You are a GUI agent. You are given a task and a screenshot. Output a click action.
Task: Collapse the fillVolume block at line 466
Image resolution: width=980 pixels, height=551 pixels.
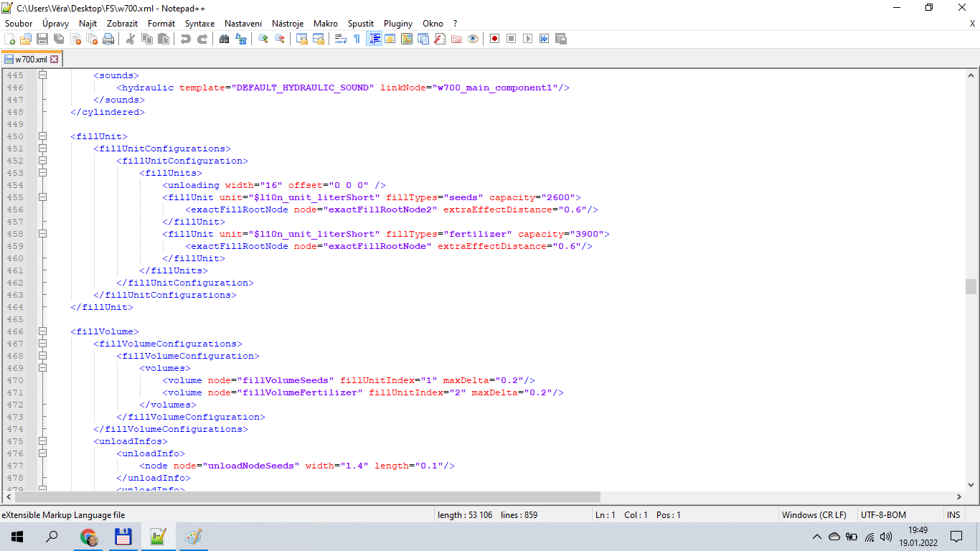tap(42, 331)
